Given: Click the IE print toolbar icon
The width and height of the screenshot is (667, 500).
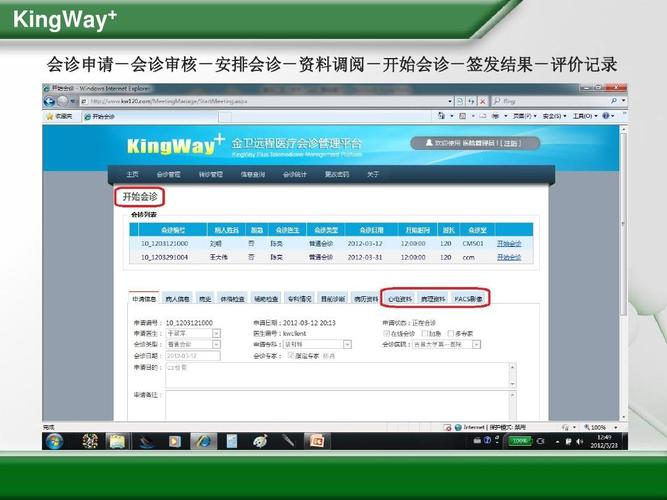Looking at the screenshot, I should click(x=496, y=116).
